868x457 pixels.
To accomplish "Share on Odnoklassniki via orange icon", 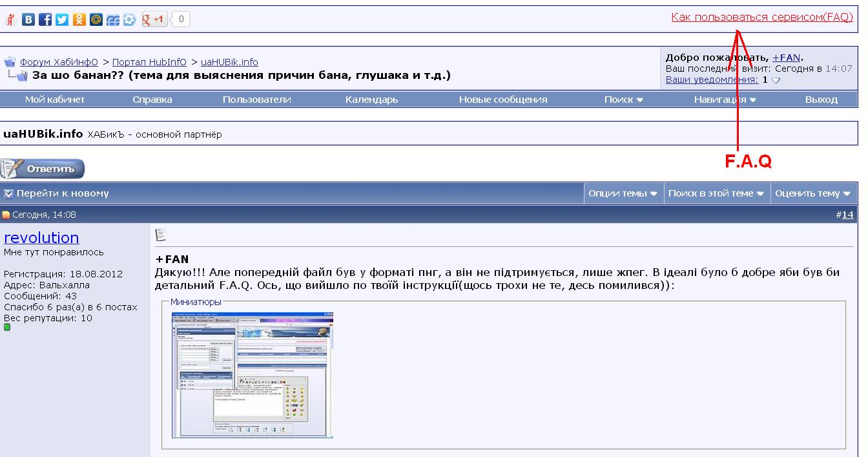I will coord(79,19).
